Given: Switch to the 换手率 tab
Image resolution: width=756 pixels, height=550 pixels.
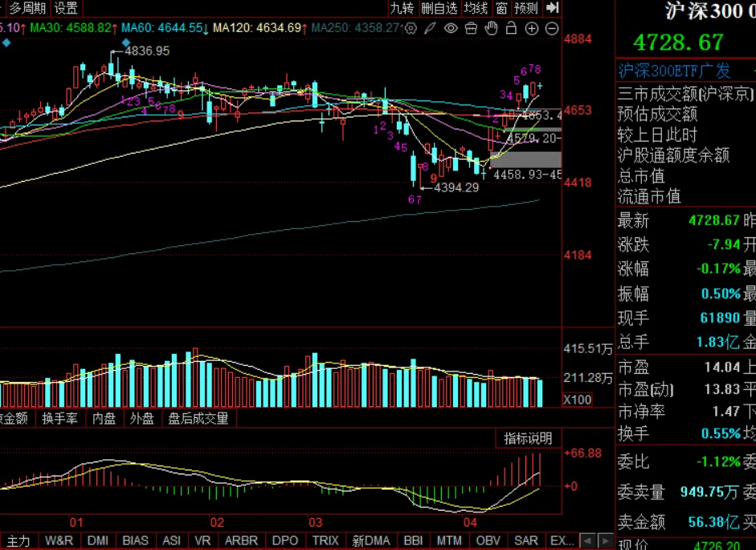Looking at the screenshot, I should 59,418.
